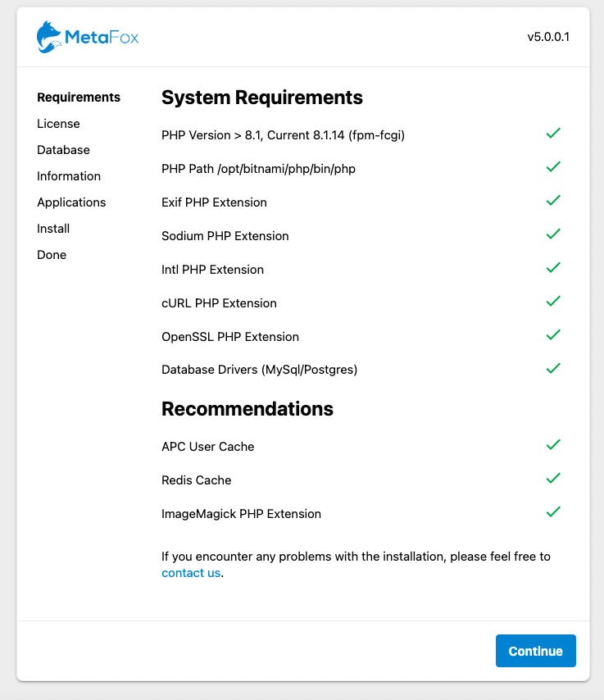Follow the contact us link
Image resolution: width=604 pixels, height=700 pixels.
191,573
